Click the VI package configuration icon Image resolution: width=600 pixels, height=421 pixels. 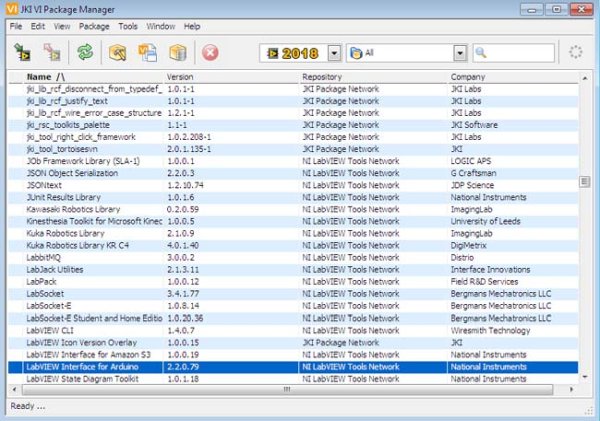click(x=147, y=52)
